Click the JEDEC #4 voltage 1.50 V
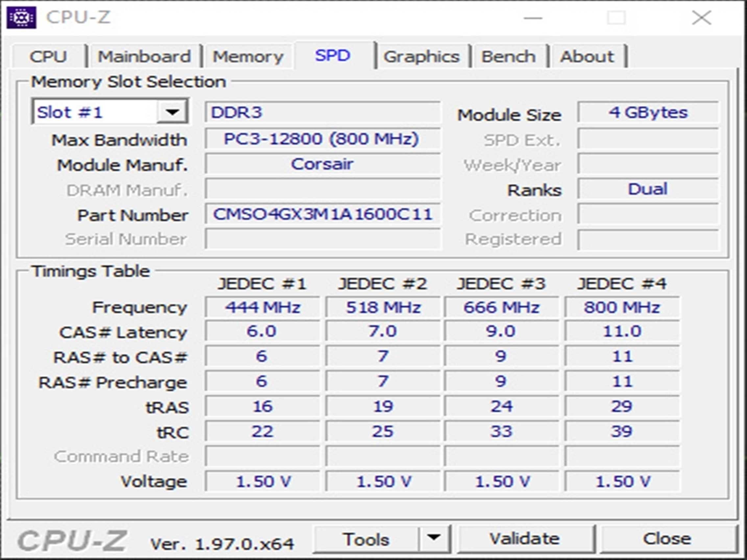747x560 pixels. tap(622, 481)
